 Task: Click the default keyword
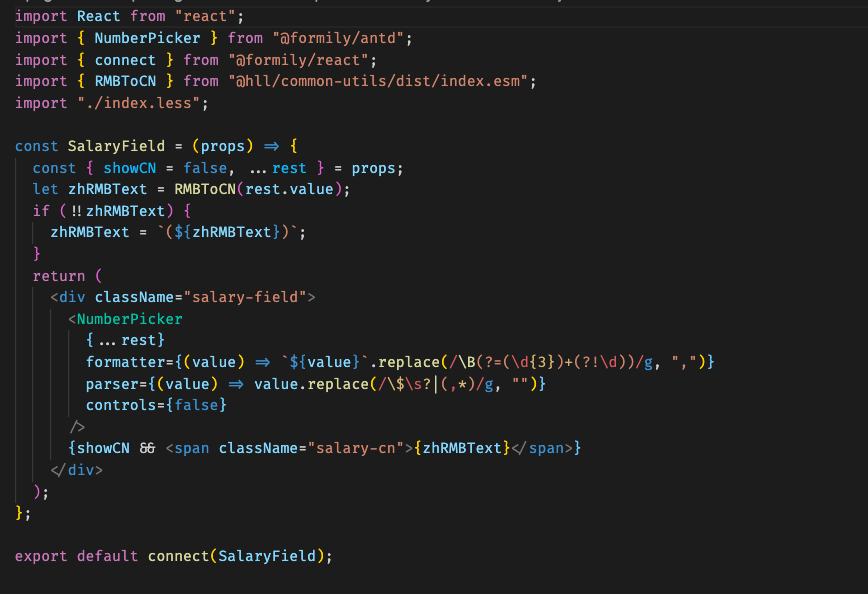[x=107, y=556]
